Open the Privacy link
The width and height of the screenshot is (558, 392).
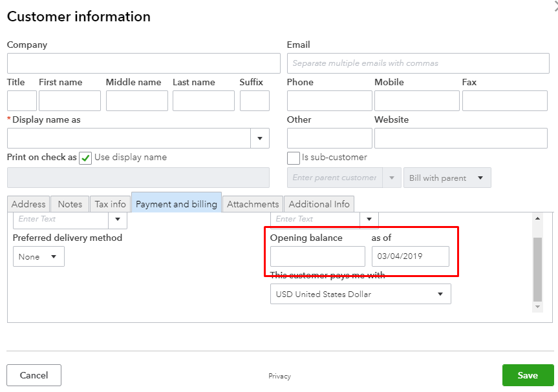[279, 376]
